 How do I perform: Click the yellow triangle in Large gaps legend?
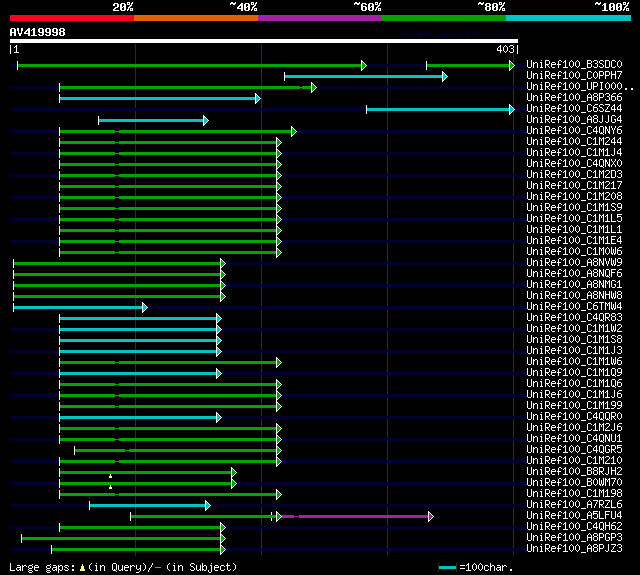tap(82, 567)
